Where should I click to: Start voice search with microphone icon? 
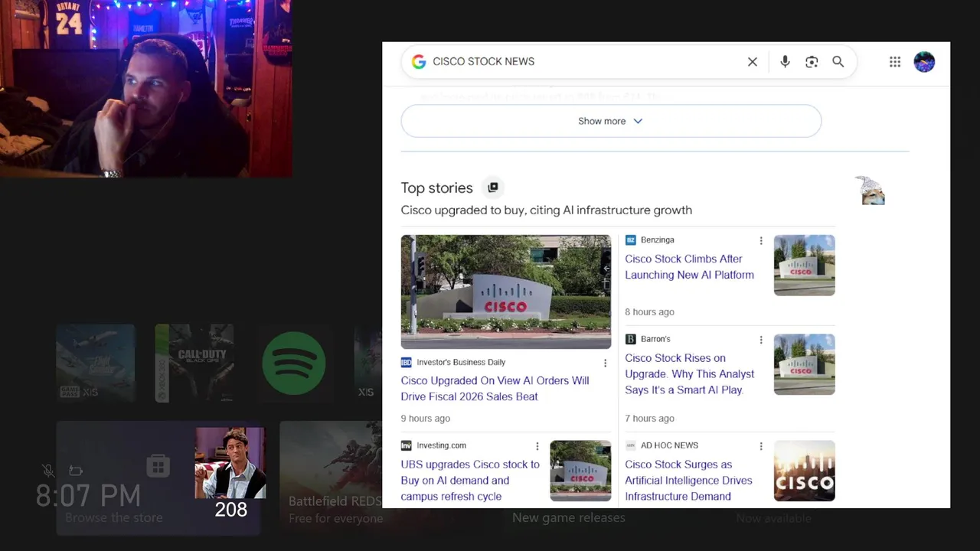(785, 62)
